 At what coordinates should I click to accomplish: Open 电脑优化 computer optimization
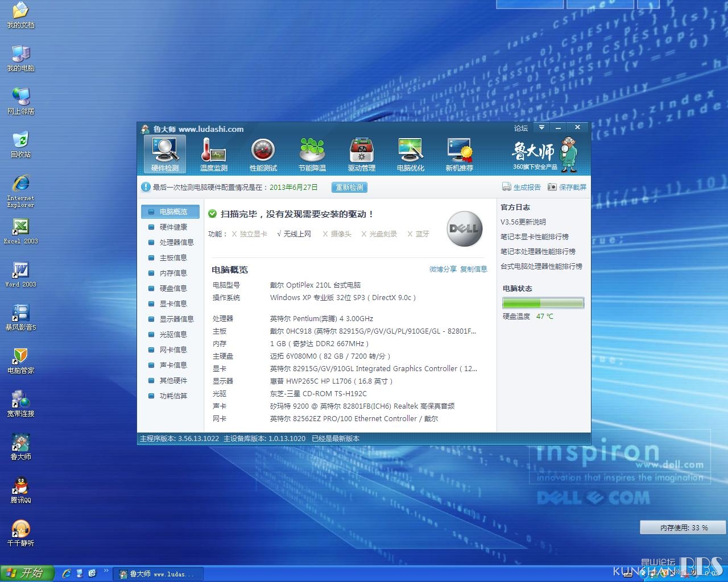point(411,154)
